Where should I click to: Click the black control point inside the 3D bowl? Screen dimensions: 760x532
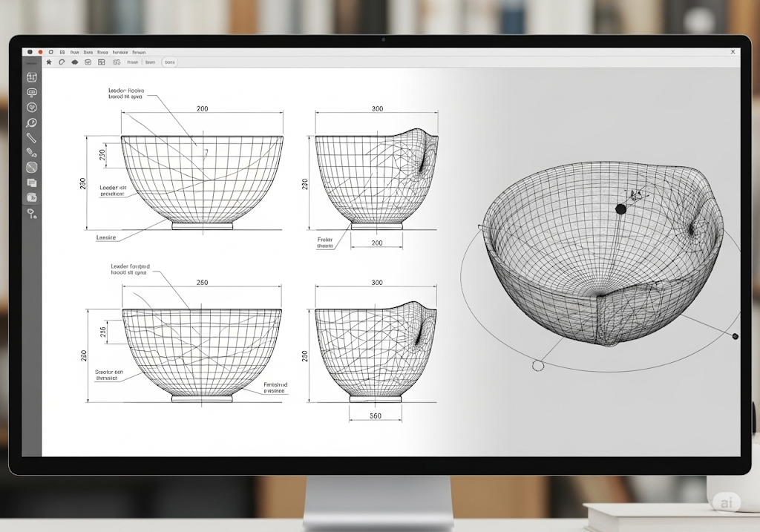click(x=621, y=209)
